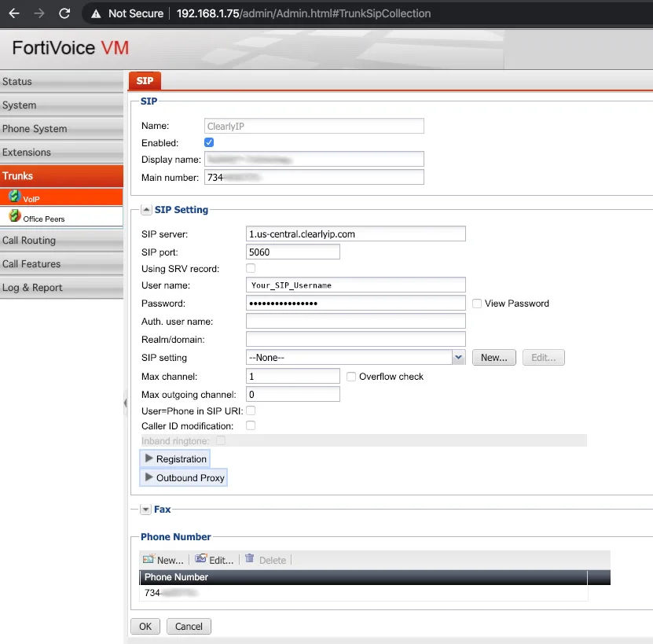Collapse the sidebar with the splitter arrow
This screenshot has width=653, height=644.
tap(126, 403)
